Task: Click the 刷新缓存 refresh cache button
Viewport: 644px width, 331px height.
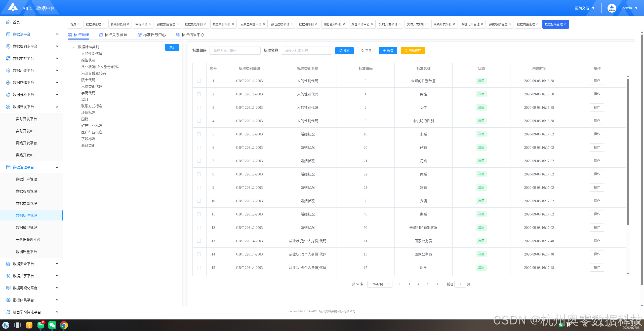Action: [413, 51]
